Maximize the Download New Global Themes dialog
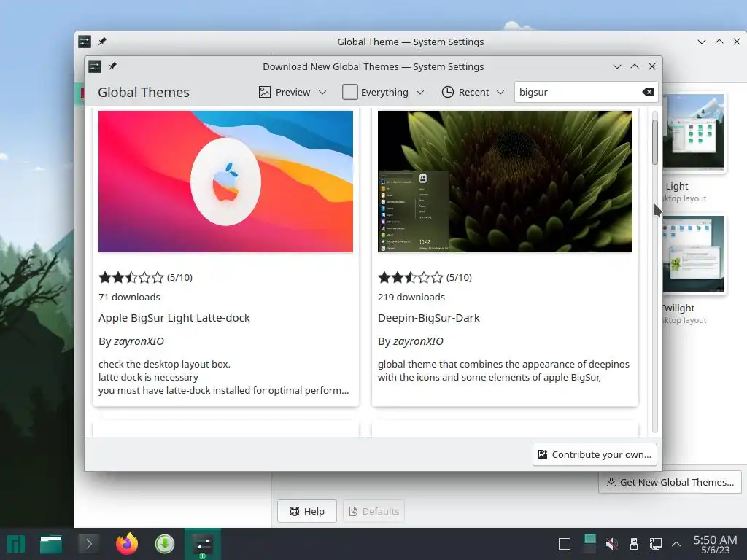This screenshot has height=560, width=747. (635, 66)
